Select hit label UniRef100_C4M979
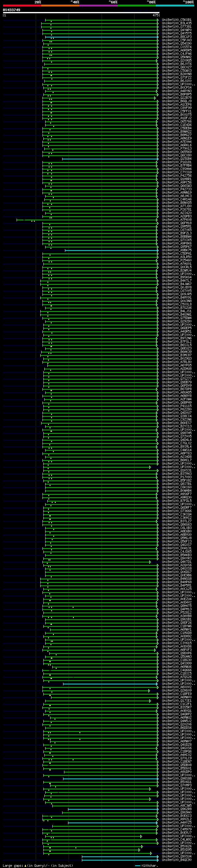The height and width of the screenshot is (868, 197). tap(176, 829)
